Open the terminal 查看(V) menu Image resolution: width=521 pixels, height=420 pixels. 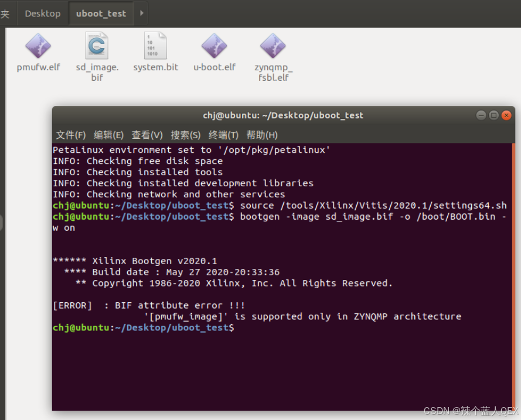[x=147, y=135]
